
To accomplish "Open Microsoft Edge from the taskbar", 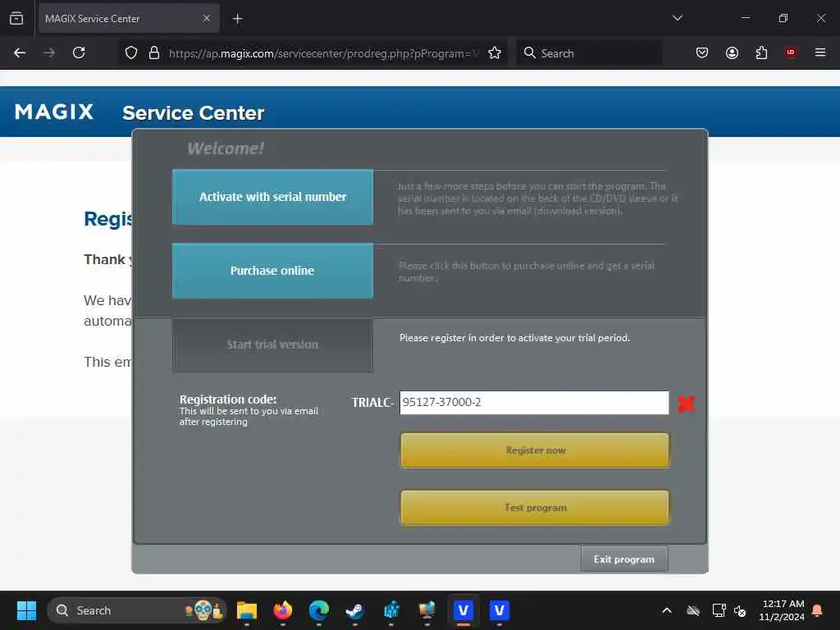I will (319, 610).
